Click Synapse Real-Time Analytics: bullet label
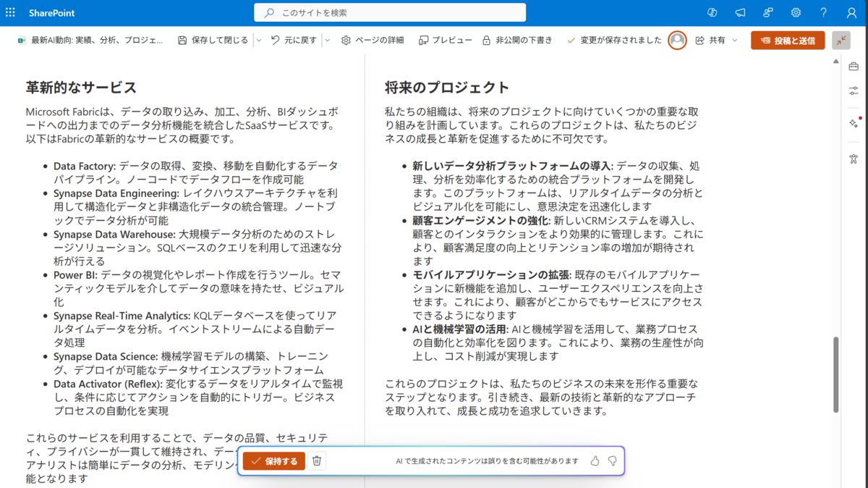Screen dimensions: 868x488 click(122, 316)
